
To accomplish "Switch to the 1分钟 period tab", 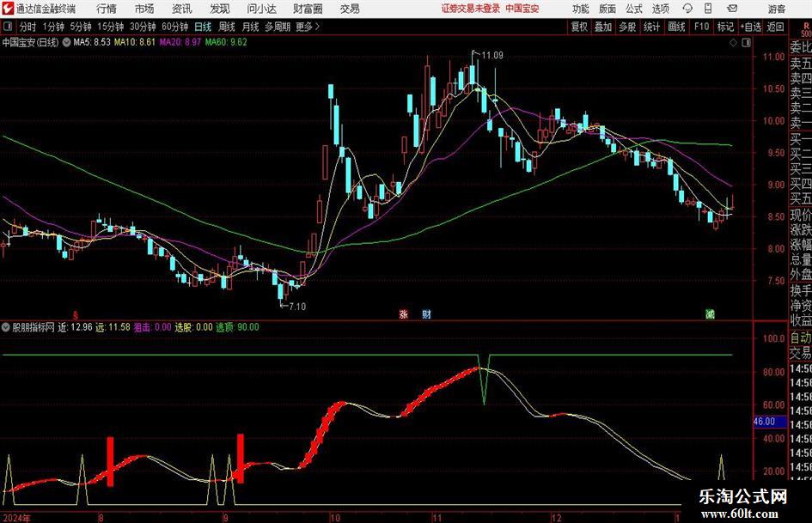I will (53, 27).
